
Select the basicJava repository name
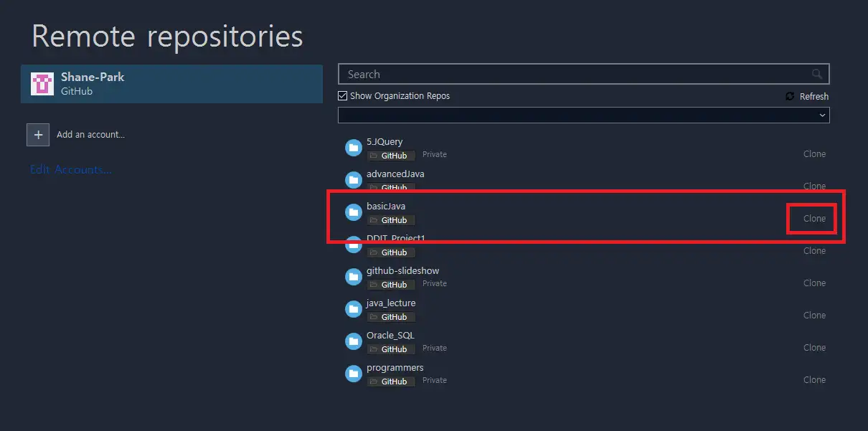[x=386, y=207]
